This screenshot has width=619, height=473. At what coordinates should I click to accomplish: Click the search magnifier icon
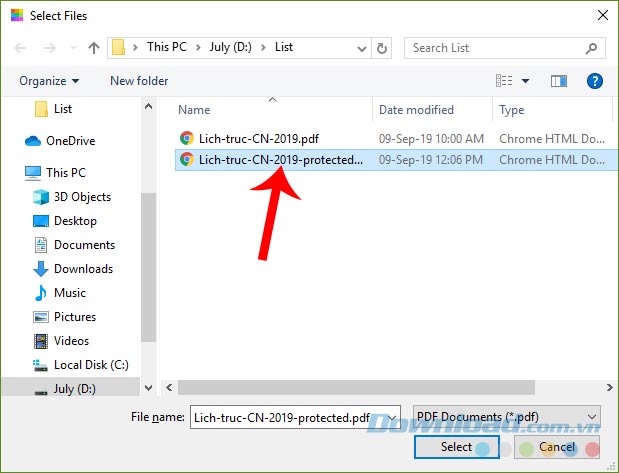pyautogui.click(x=591, y=48)
